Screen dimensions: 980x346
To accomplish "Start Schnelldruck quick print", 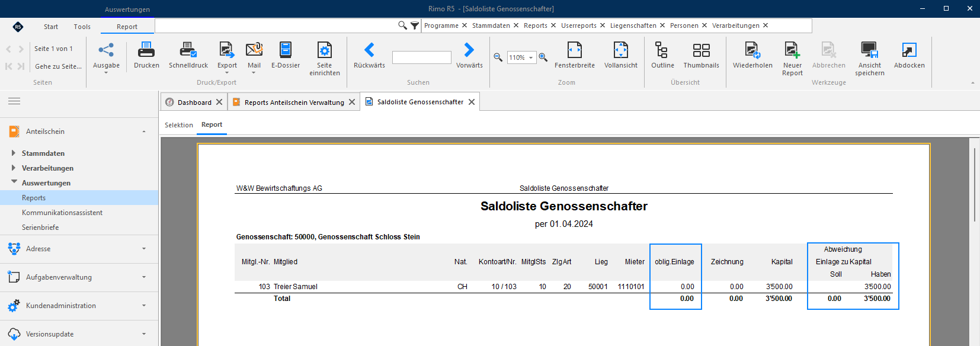I will tap(188, 56).
